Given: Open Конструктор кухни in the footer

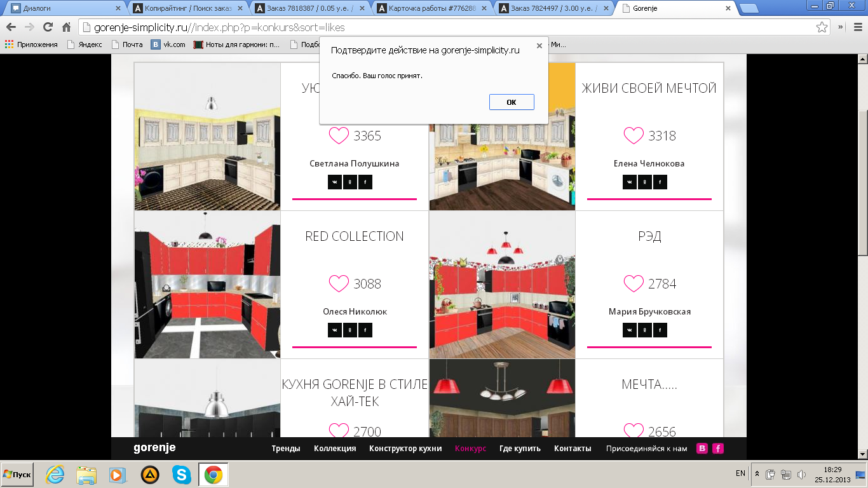Looking at the screenshot, I should (x=405, y=448).
